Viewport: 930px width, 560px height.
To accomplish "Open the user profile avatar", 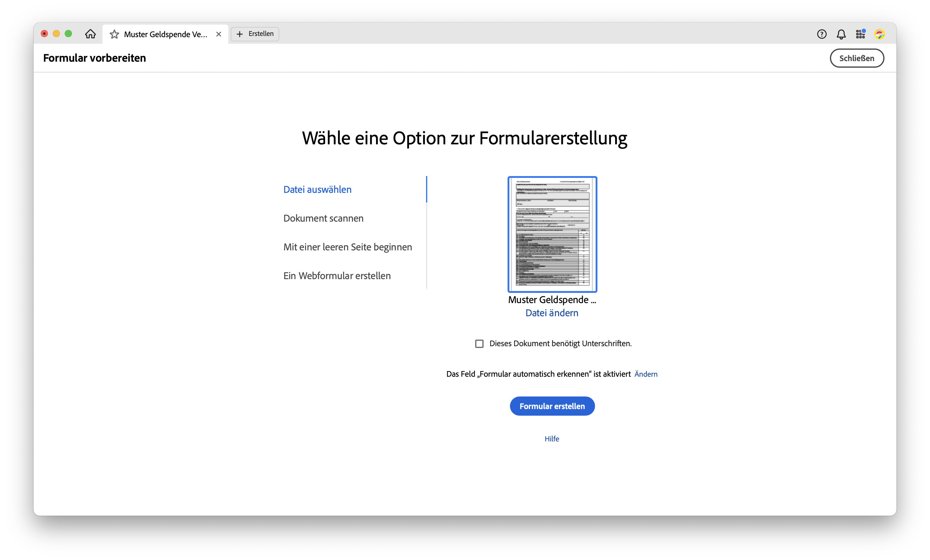I will (x=879, y=34).
